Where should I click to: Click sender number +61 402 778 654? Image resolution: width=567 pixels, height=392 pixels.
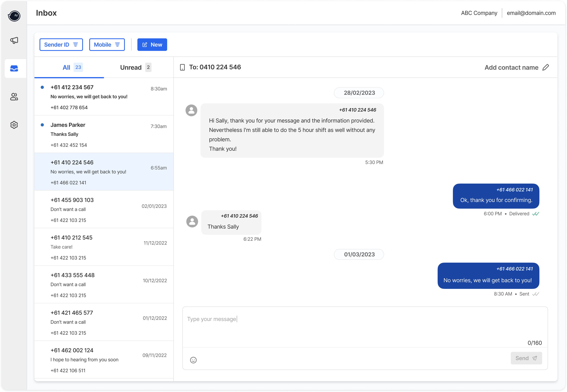coord(69,108)
